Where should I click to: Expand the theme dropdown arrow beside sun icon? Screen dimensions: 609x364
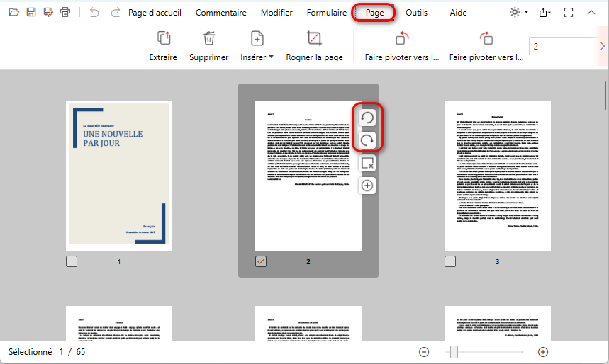[x=526, y=13]
